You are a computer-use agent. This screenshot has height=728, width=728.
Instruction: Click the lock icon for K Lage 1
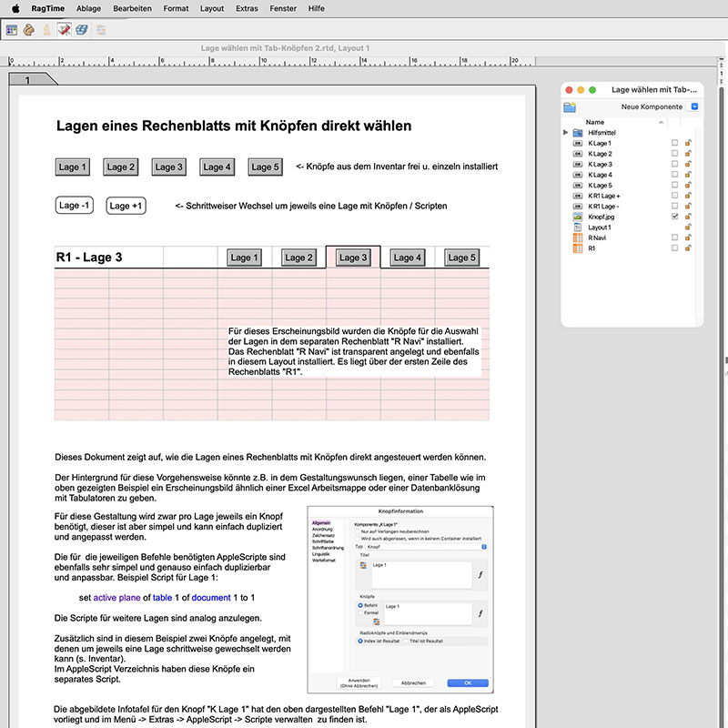688,143
